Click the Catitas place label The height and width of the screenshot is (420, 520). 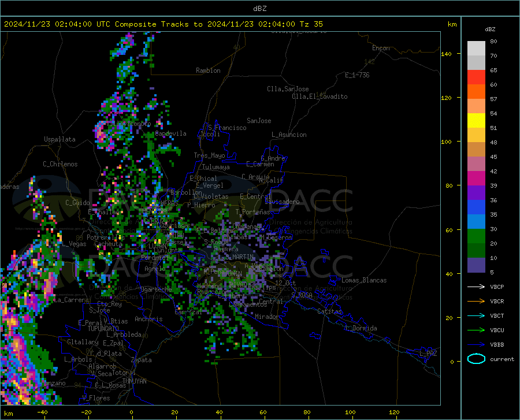point(329,311)
